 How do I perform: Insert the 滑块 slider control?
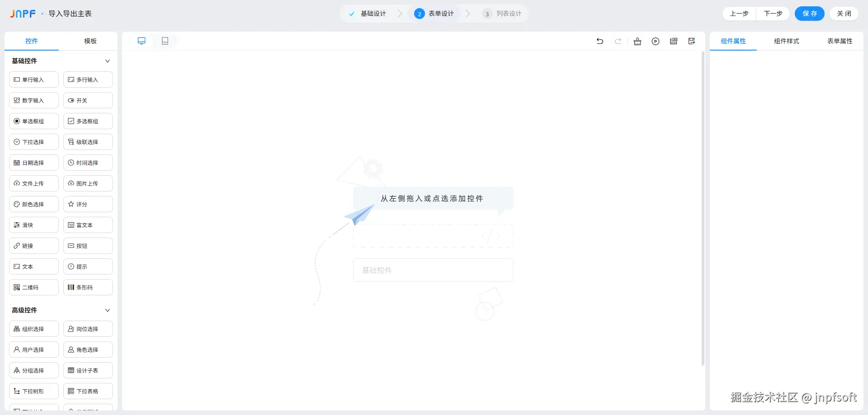[x=34, y=225]
